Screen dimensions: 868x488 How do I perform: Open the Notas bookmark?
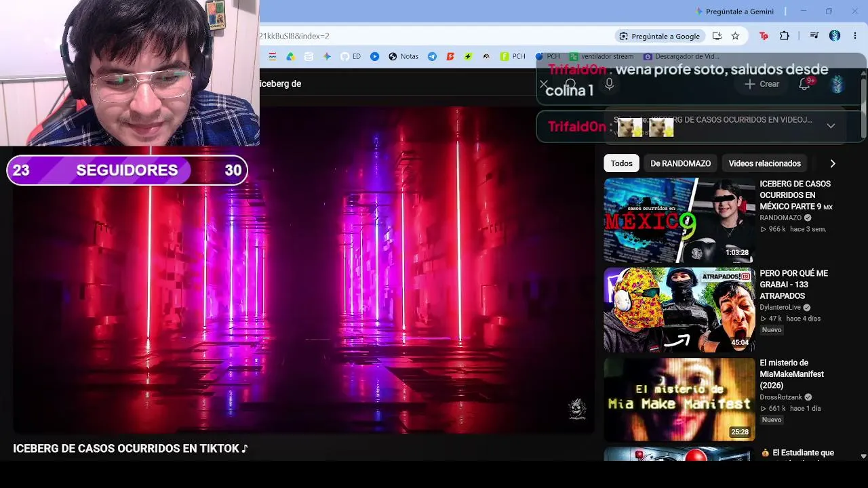tap(403, 57)
